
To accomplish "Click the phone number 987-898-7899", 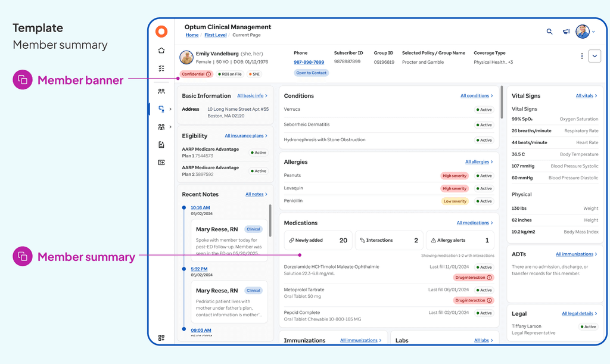I will coord(309,62).
